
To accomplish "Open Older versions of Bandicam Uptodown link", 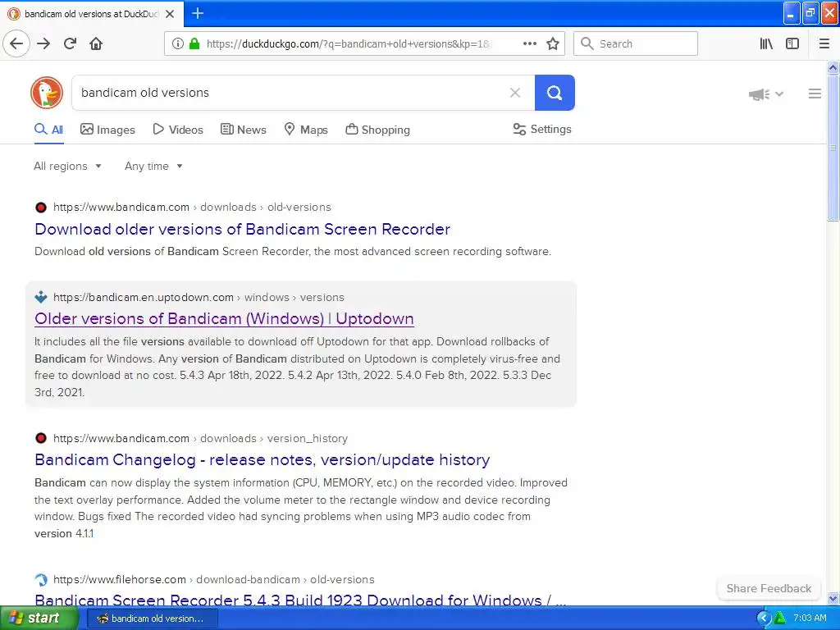I will 224,318.
